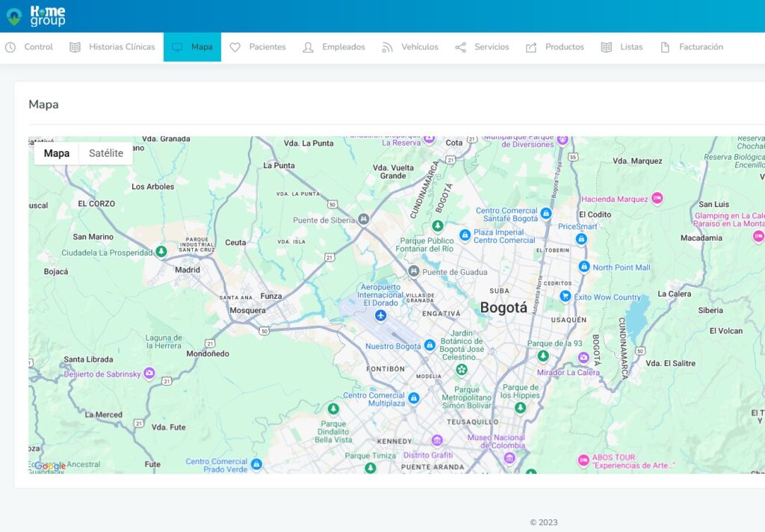This screenshot has width=765, height=532.
Task: Select the Multiparque marker
Action: coord(563,140)
